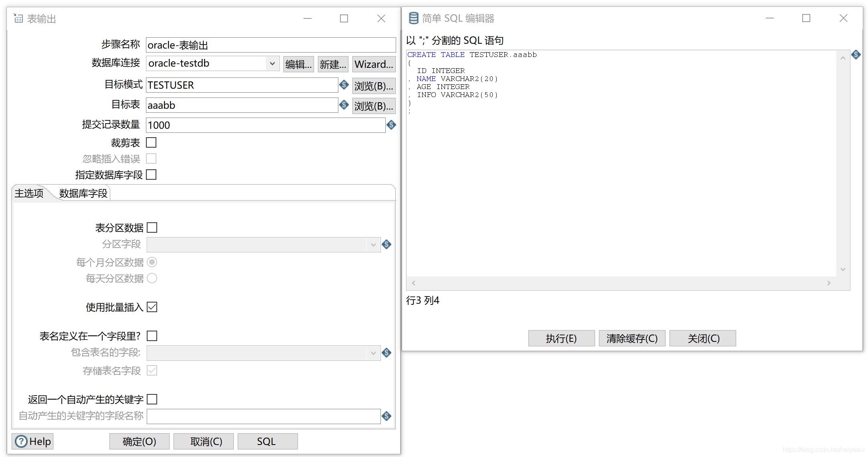Click the 'NAME VARCHAR2(20)' line in editor

[x=457, y=79]
